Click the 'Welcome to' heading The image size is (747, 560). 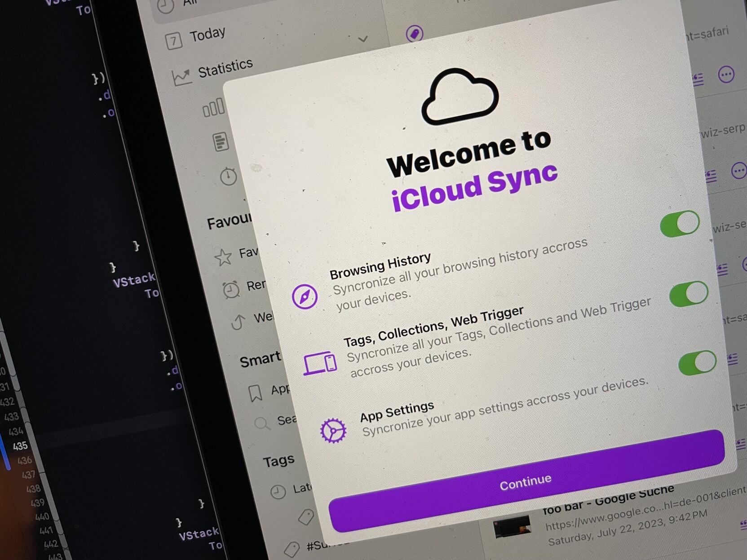pyautogui.click(x=469, y=153)
